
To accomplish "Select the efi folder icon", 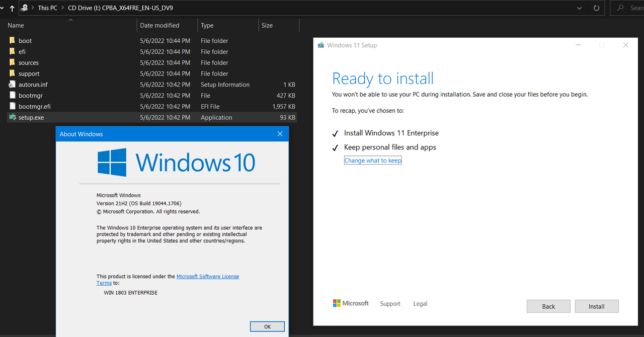I will [x=13, y=51].
